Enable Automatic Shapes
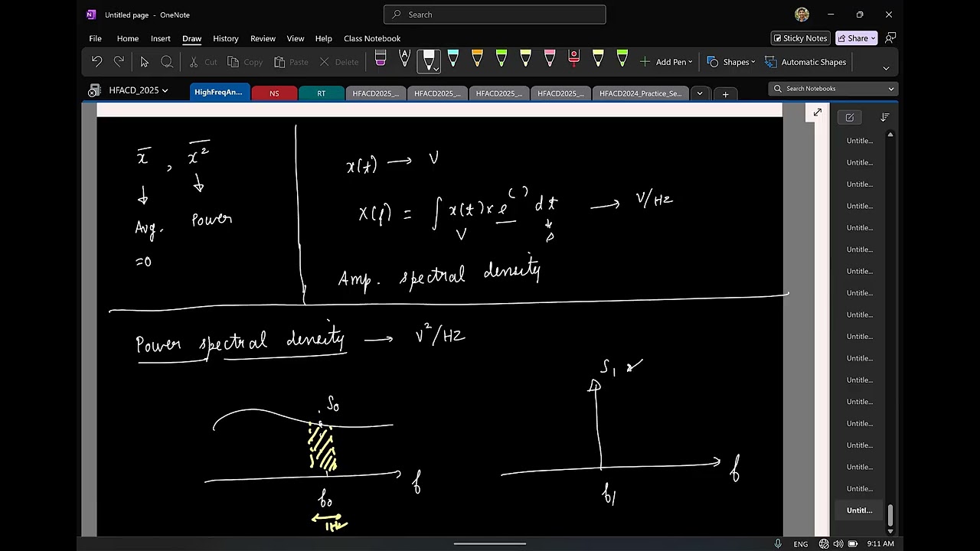 [805, 62]
